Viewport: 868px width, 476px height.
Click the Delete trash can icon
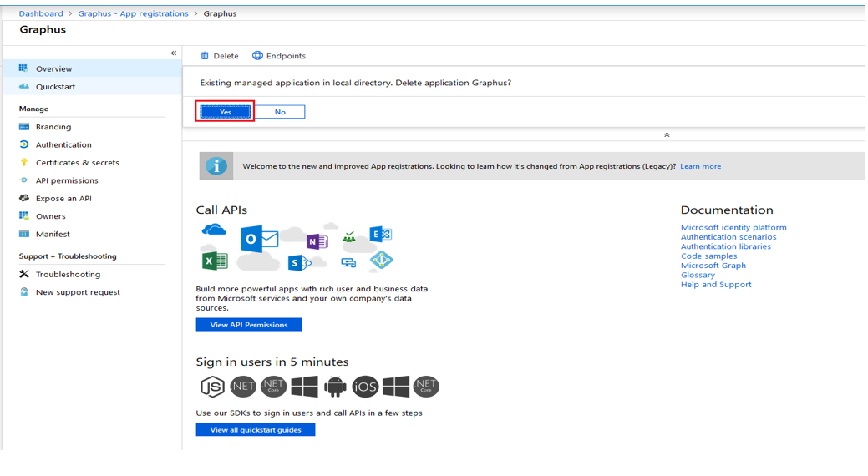click(205, 55)
